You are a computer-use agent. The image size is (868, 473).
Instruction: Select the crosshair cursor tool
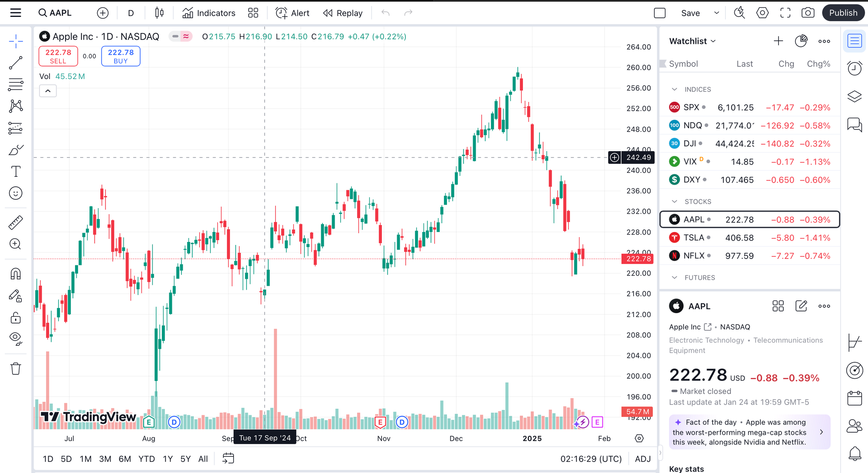coord(16,41)
